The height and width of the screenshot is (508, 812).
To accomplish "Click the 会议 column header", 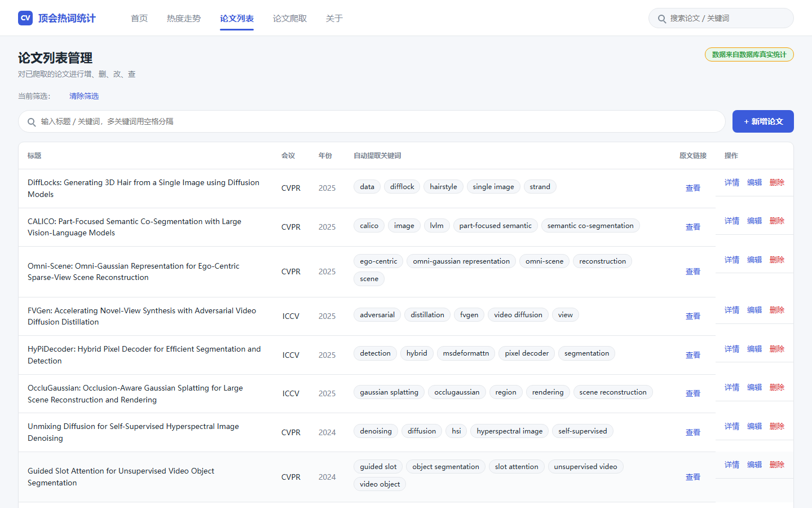I will [288, 156].
